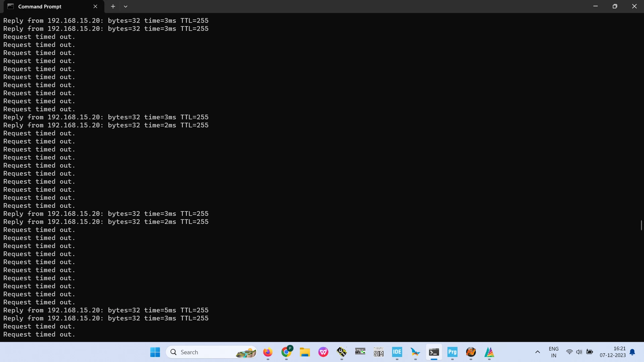Show hidden system tray icons

point(537,352)
